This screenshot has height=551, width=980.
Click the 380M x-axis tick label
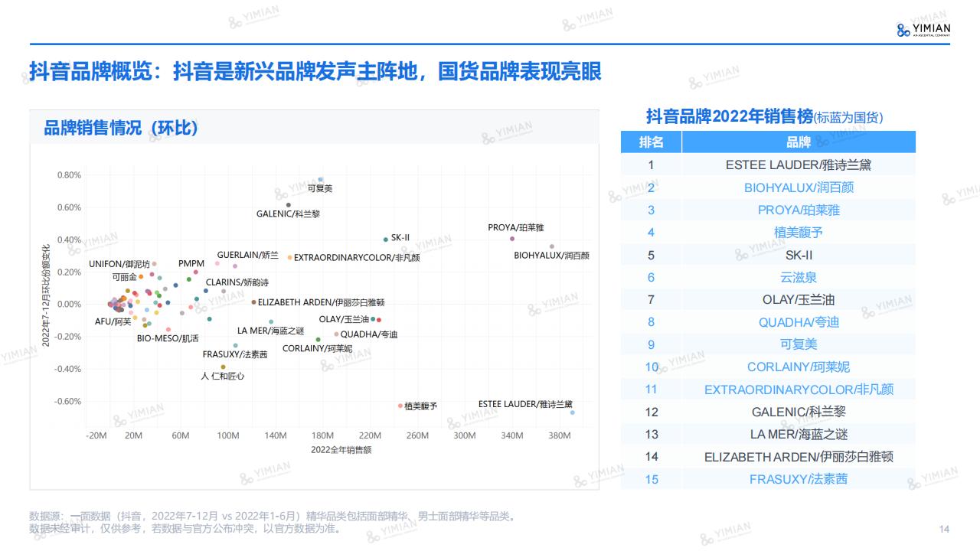pyautogui.click(x=560, y=435)
